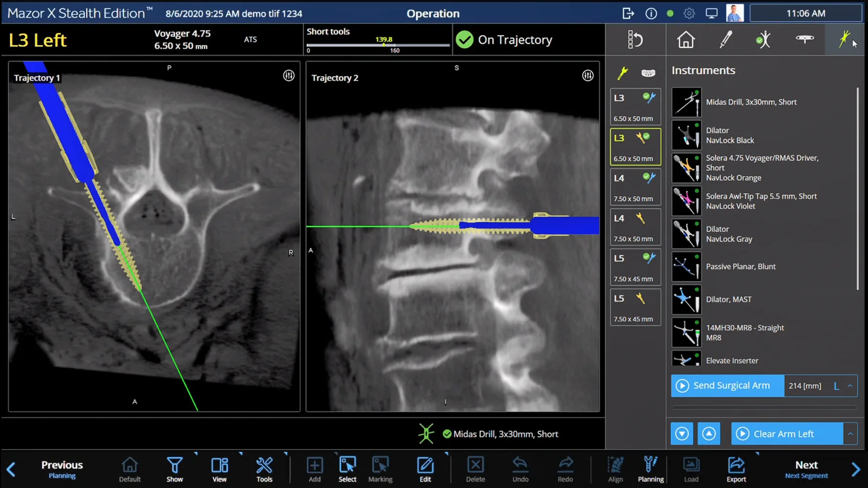Open the Tools menu
The width and height of the screenshot is (868, 488).
(264, 469)
